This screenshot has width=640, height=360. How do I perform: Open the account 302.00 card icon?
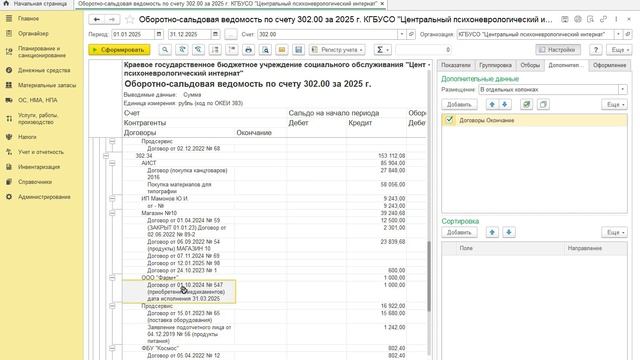(x=411, y=34)
